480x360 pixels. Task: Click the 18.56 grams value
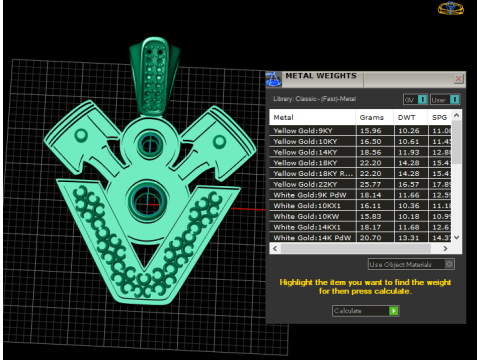pos(370,152)
